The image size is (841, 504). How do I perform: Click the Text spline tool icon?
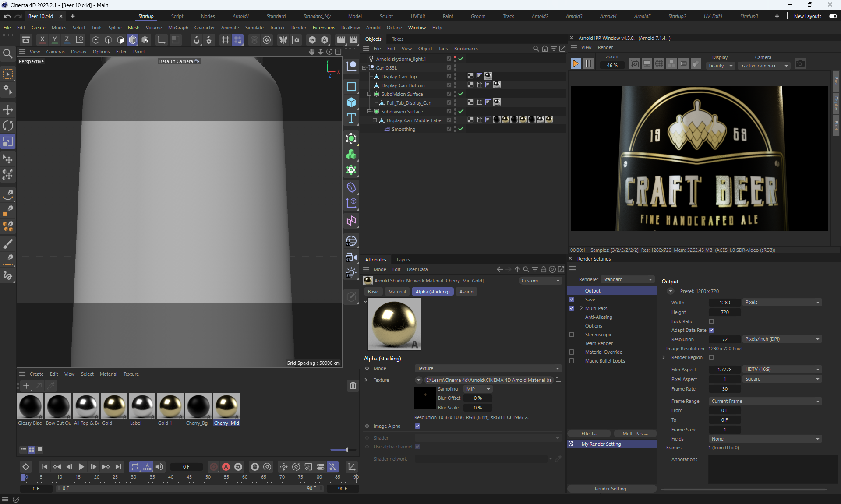tap(351, 119)
